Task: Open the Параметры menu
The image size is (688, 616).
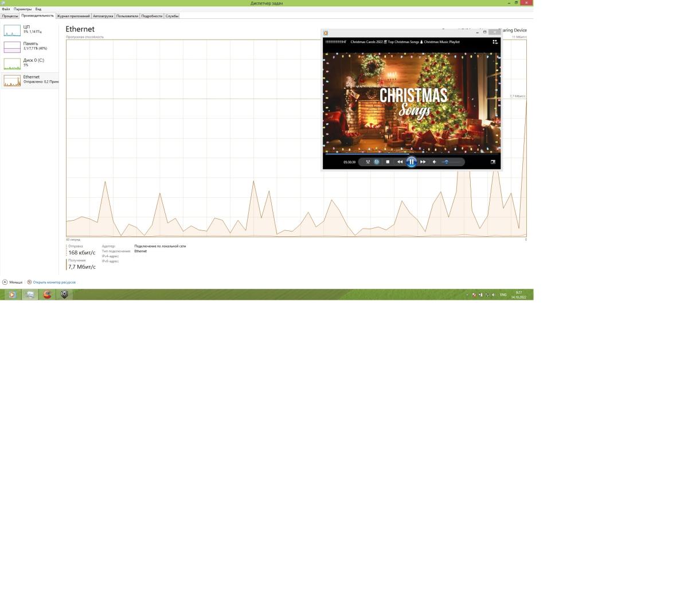Action: 23,9
